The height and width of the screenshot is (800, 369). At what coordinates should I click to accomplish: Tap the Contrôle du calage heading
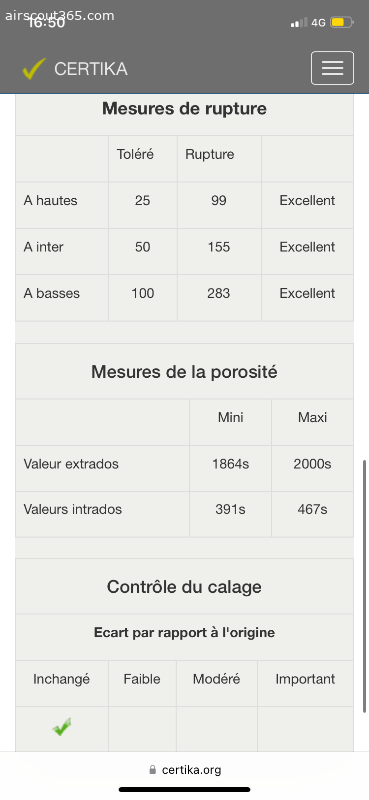pyautogui.click(x=184, y=587)
